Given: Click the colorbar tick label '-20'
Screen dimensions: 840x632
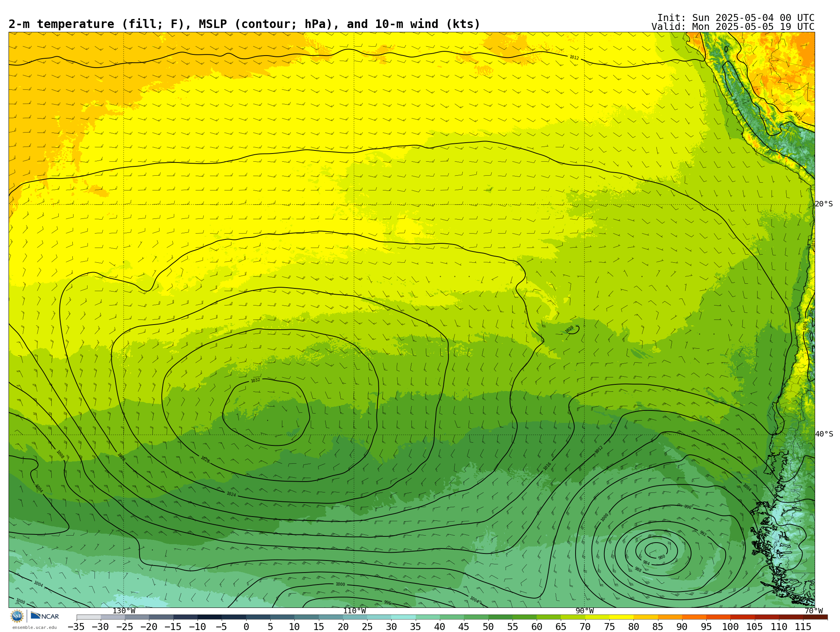Looking at the screenshot, I should [x=149, y=627].
